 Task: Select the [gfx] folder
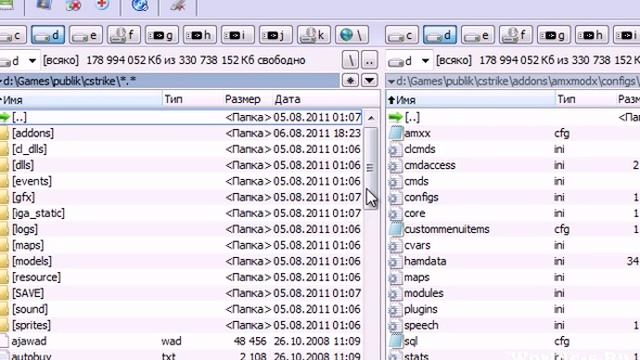click(180, 197)
